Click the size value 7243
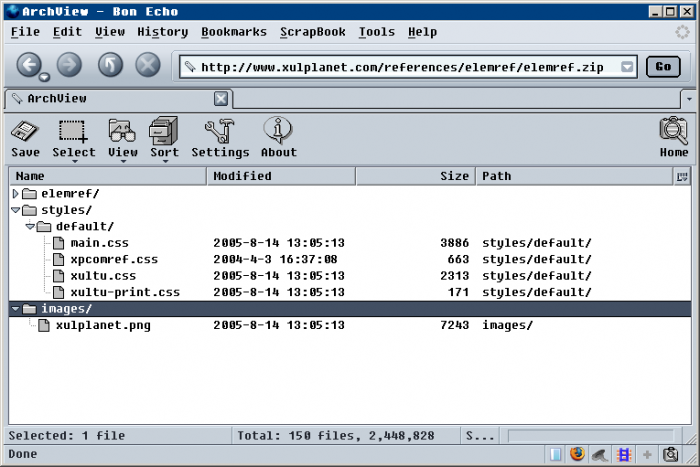The height and width of the screenshot is (467, 700). 454,325
